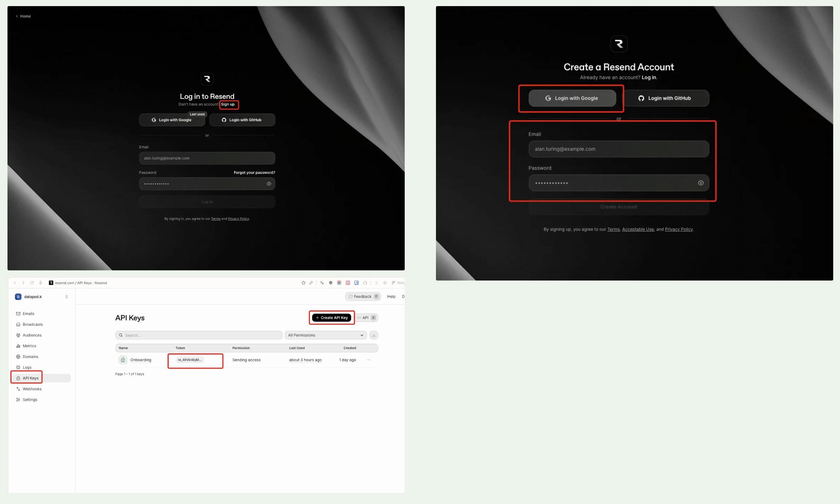
Task: Bookmark the page with the star icon
Action: tap(303, 283)
